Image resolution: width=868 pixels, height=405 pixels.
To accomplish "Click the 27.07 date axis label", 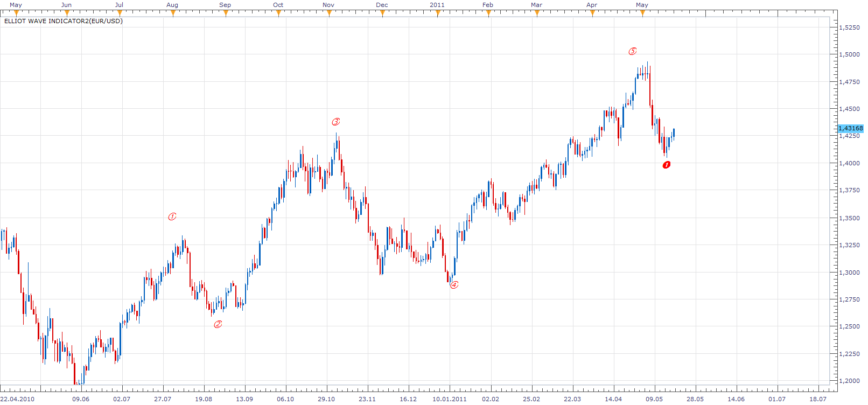I will pos(163,399).
